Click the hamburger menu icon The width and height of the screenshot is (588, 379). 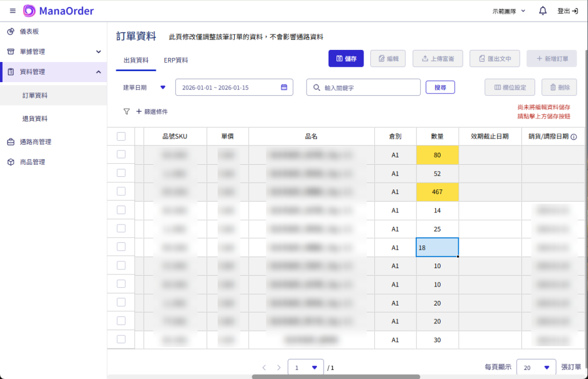tap(13, 11)
